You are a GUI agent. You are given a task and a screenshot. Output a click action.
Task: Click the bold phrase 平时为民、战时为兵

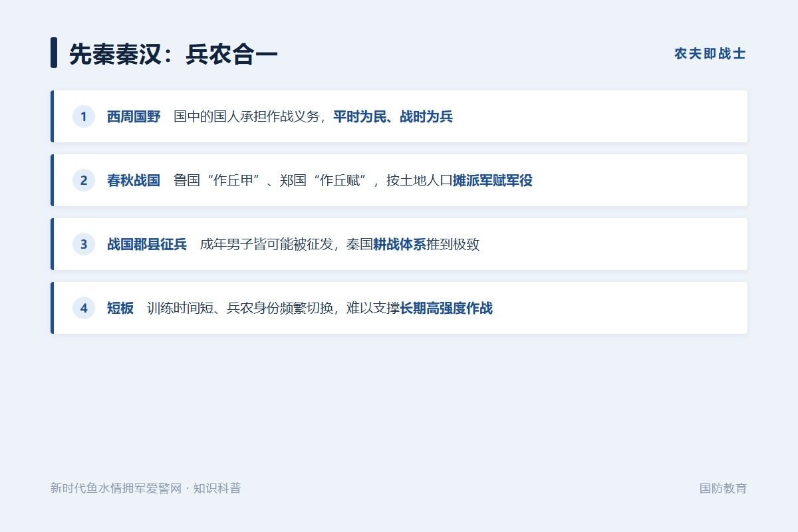393,117
